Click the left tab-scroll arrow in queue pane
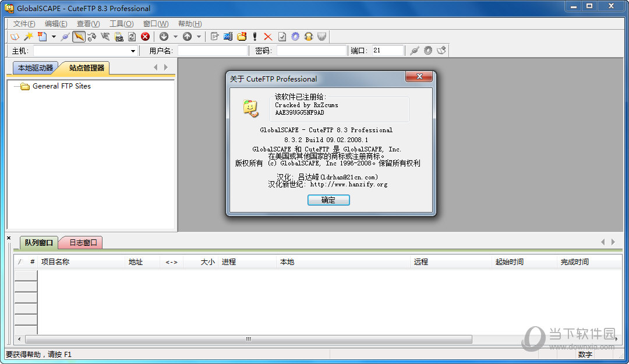 [603, 242]
